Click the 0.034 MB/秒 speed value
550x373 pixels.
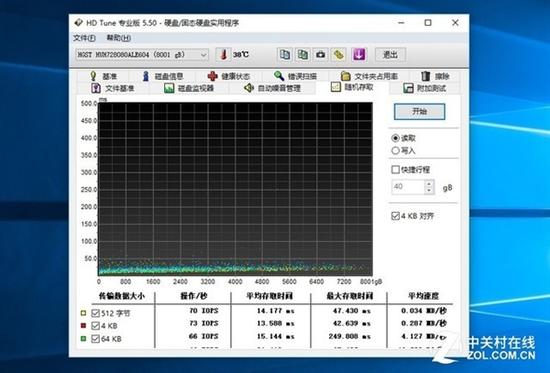pyautogui.click(x=424, y=311)
